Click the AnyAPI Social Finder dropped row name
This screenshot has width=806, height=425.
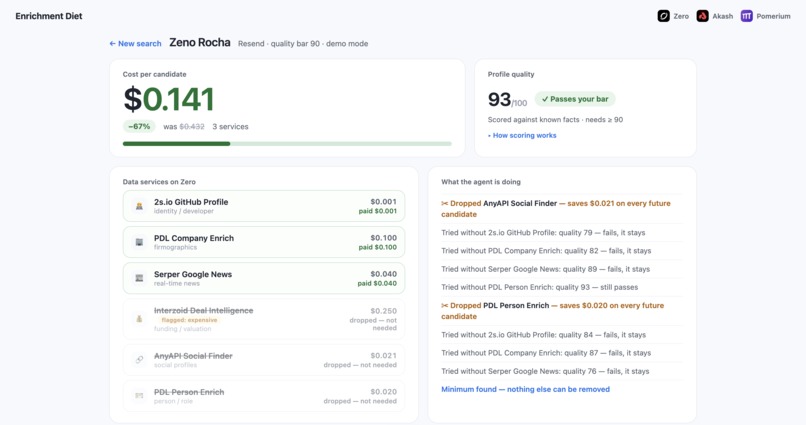coord(193,356)
